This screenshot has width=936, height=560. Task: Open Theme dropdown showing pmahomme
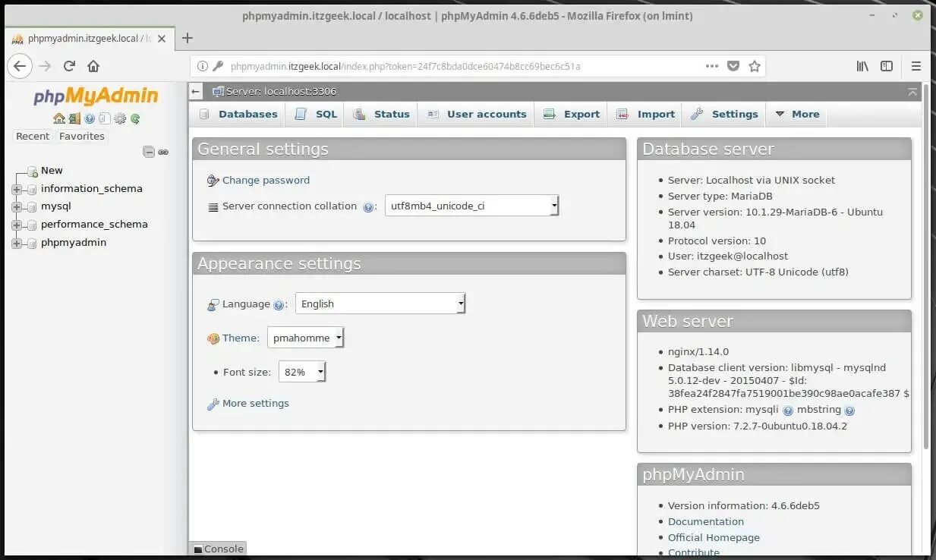point(305,338)
